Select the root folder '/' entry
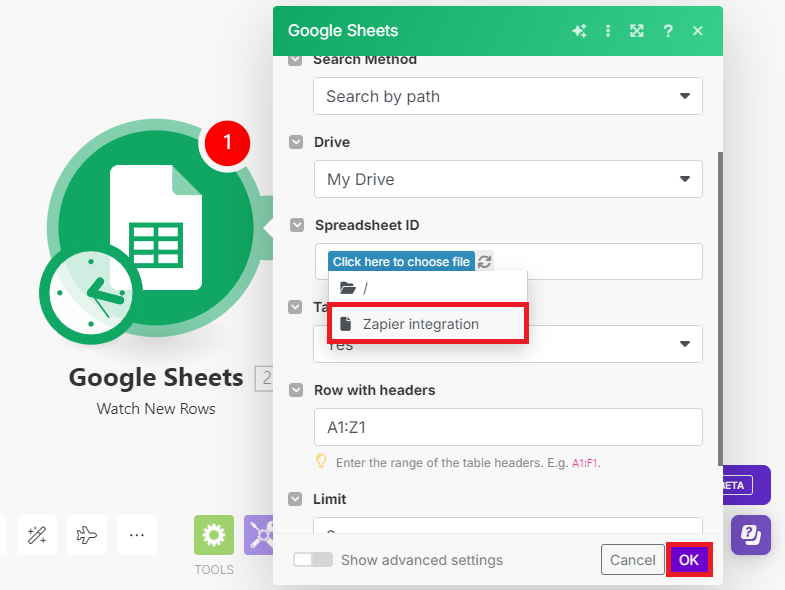The height and width of the screenshot is (590, 785). (428, 288)
